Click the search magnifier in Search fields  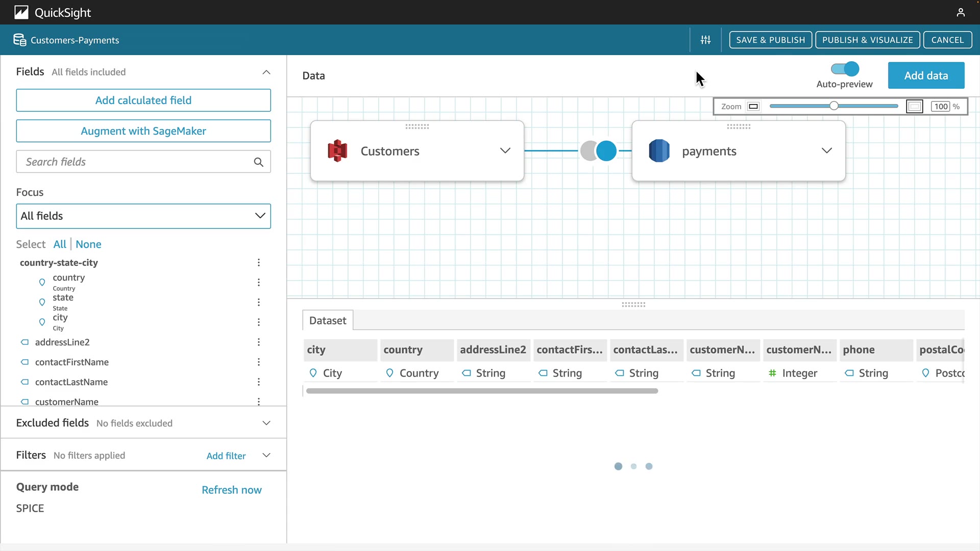(x=259, y=162)
